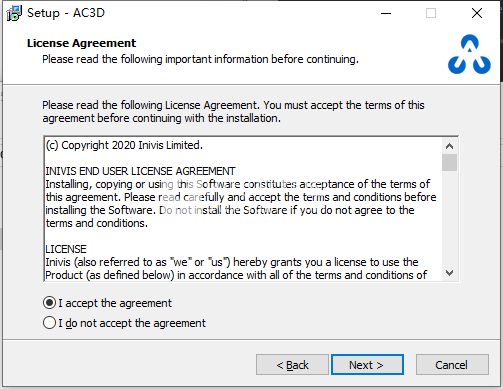This screenshot has height=389, width=503.
Task: Select "I do not accept the agreement" radio
Action: pos(49,323)
